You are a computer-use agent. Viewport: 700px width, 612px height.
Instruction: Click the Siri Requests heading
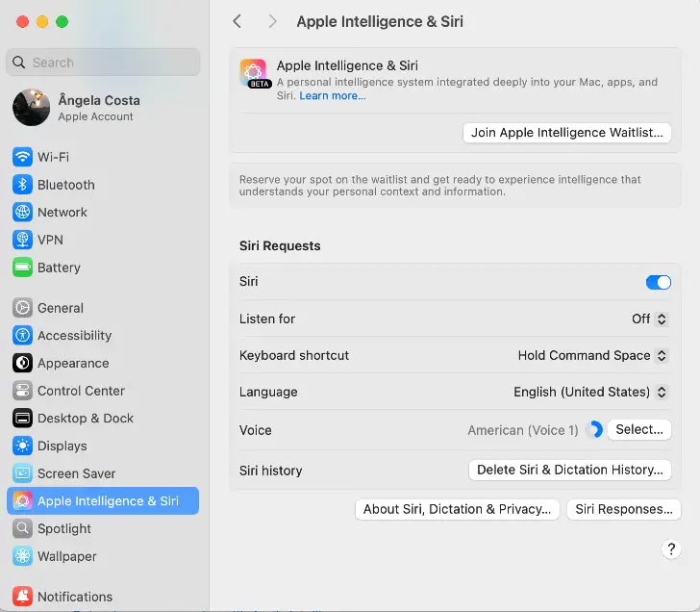280,245
